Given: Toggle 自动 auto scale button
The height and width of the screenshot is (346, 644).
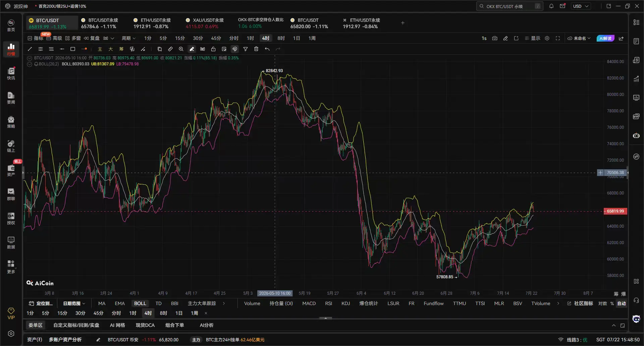Looking at the screenshot, I should coord(622,303).
